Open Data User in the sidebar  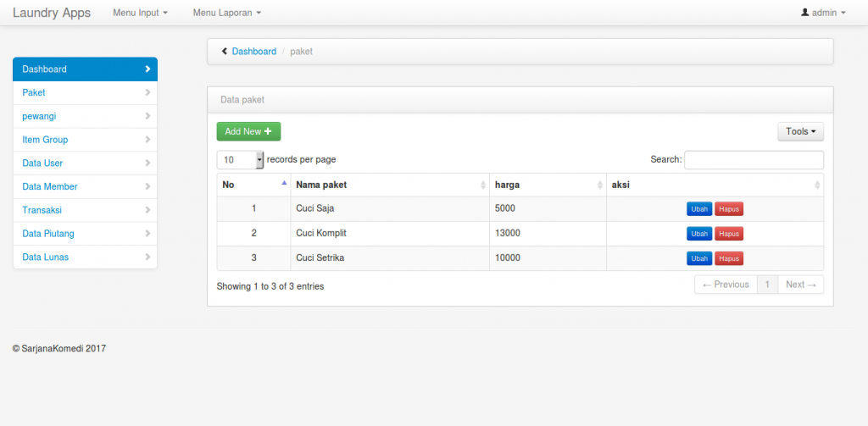pyautogui.click(x=86, y=163)
